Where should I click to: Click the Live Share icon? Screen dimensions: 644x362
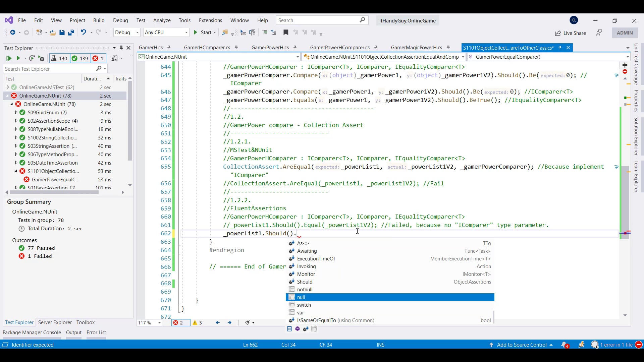pyautogui.click(x=558, y=33)
